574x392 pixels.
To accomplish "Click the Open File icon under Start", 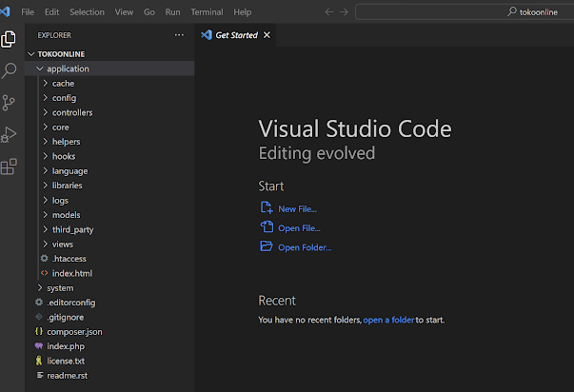I will [x=267, y=227].
